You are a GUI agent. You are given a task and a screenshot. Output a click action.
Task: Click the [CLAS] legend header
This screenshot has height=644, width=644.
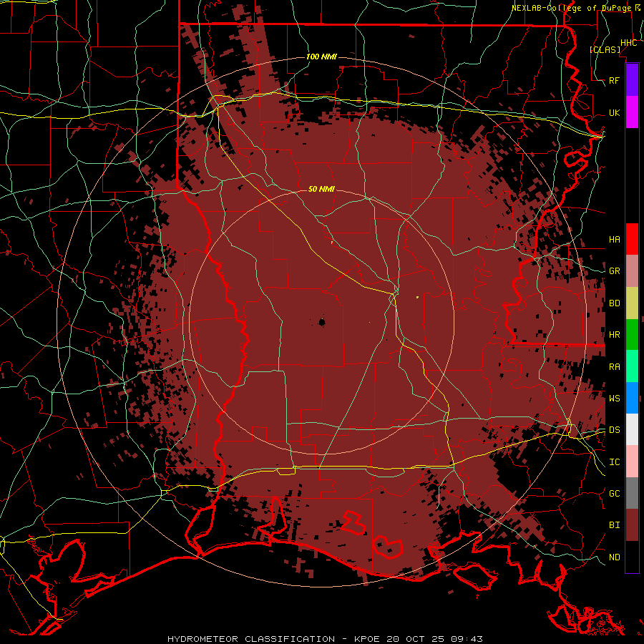point(605,49)
